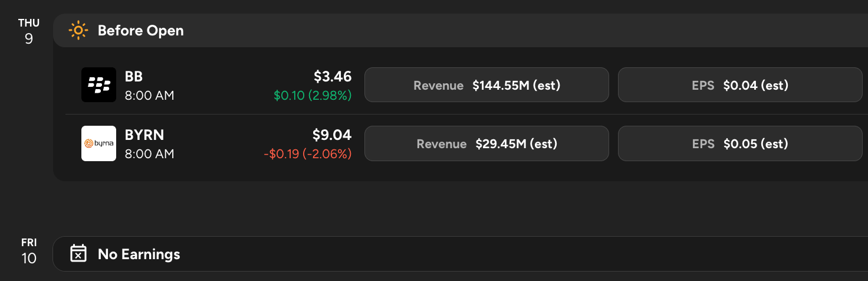Click the crossed calendar No Earnings icon
Image resolution: width=868 pixels, height=281 pixels.
(x=78, y=254)
